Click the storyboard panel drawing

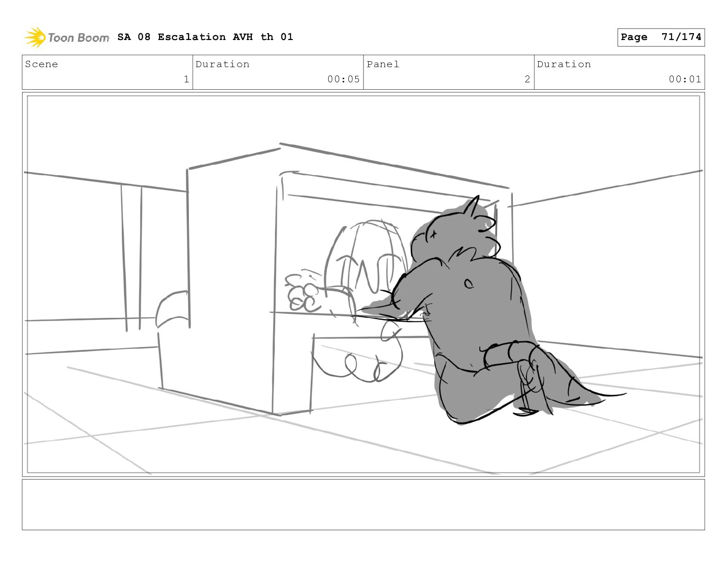(363, 284)
